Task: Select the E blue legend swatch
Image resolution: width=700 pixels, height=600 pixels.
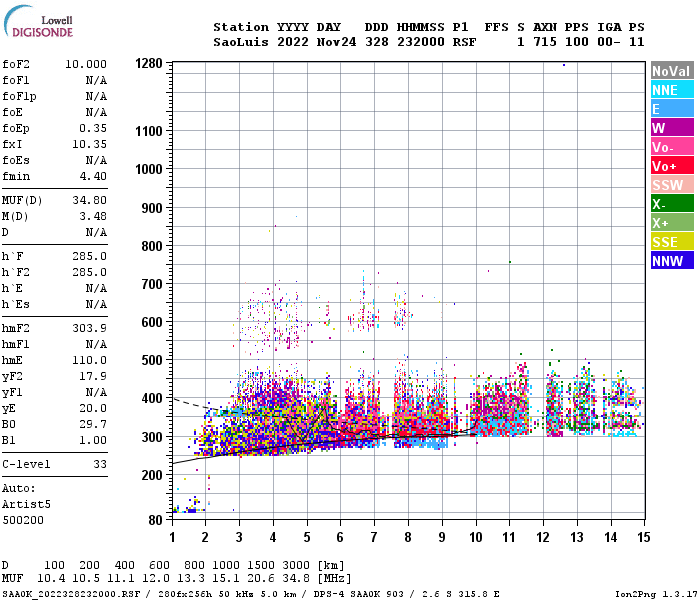Action: (672, 109)
